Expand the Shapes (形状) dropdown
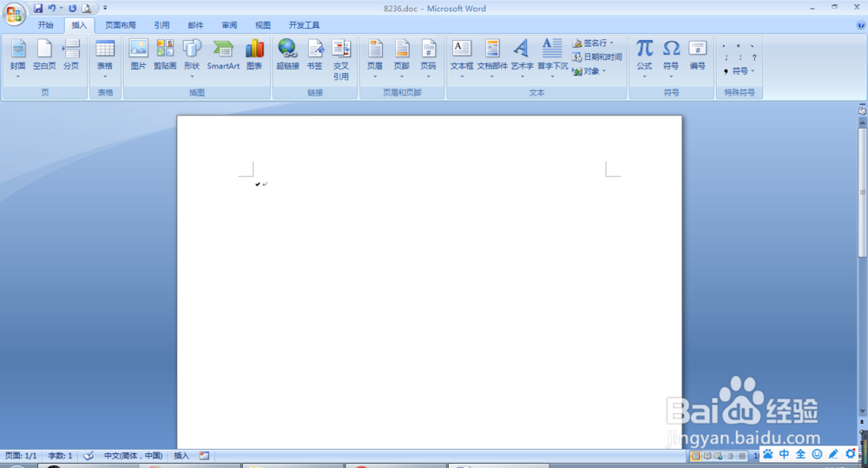This screenshot has width=868, height=468. pyautogui.click(x=192, y=76)
